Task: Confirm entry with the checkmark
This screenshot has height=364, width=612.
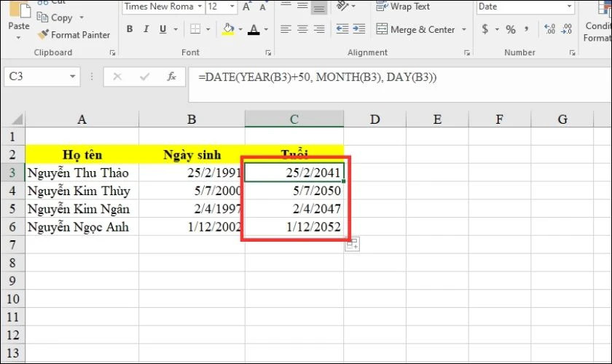Action: (x=144, y=76)
